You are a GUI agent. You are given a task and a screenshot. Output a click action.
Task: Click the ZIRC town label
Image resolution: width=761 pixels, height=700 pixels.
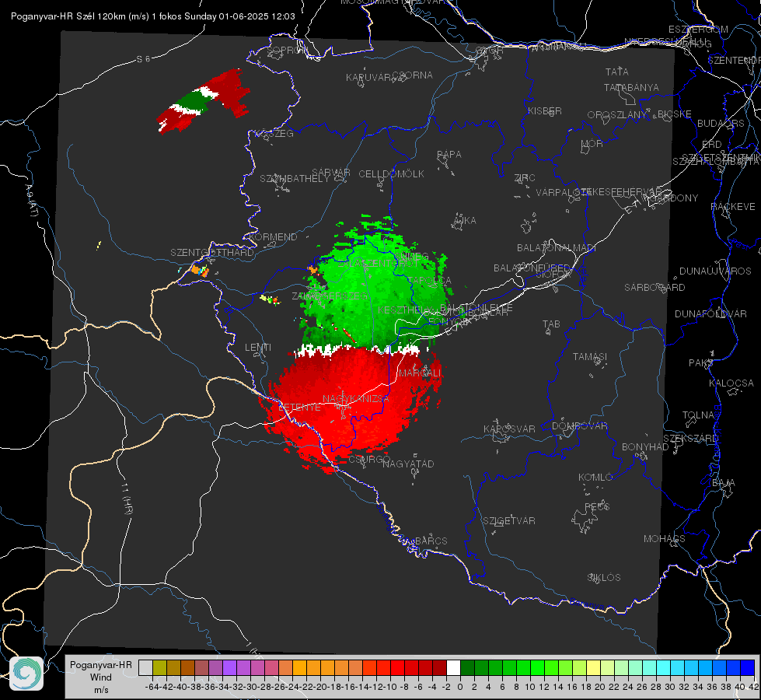(x=525, y=178)
